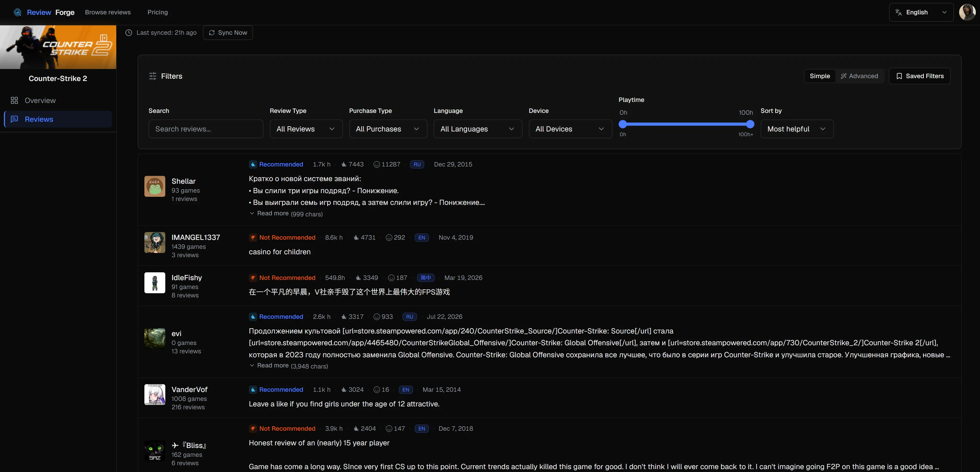Open Shellar's profile name
This screenshot has width=980, height=472.
pos(183,181)
